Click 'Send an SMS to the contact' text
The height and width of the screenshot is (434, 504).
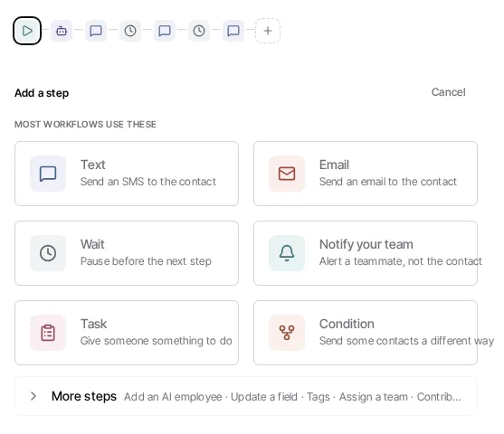coord(148,182)
